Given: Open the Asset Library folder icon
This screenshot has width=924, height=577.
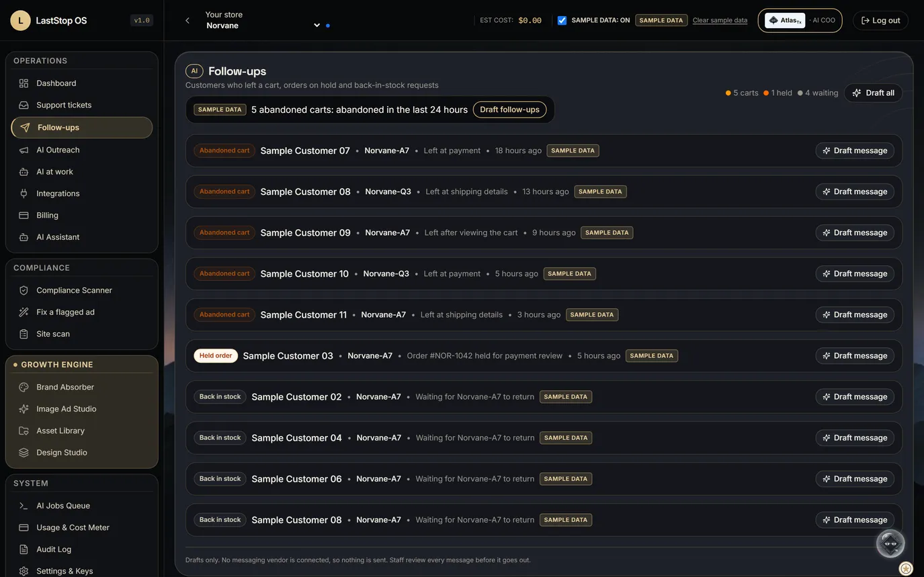Looking at the screenshot, I should [24, 431].
